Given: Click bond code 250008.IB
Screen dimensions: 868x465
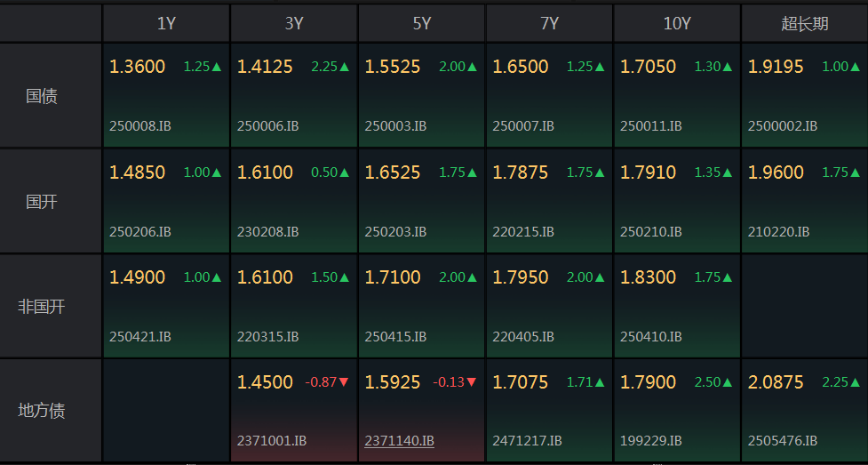Looking at the screenshot, I should point(140,126).
